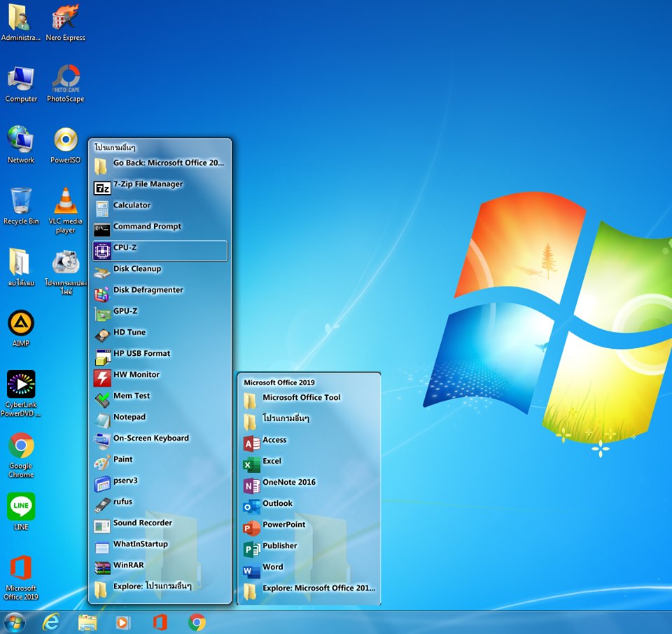Open Word from the Office menu
The height and width of the screenshot is (634, 672).
coord(309,570)
